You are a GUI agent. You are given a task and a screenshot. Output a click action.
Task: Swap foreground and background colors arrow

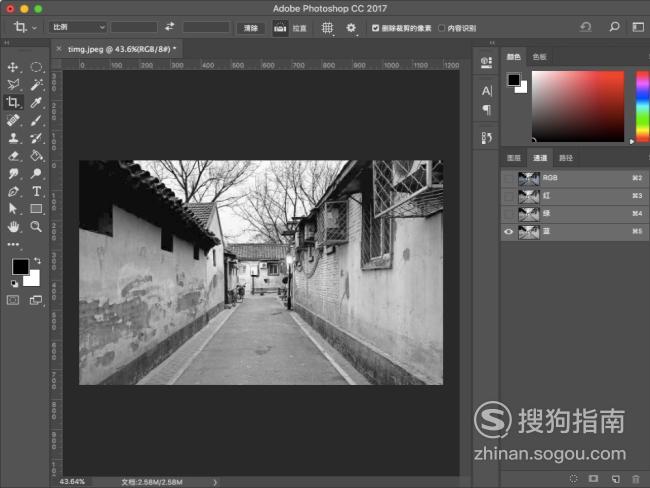37,260
